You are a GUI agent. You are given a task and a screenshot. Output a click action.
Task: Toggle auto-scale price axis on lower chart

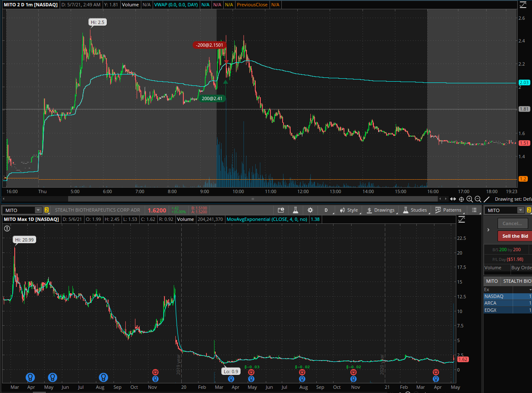pyautogui.click(x=461, y=219)
